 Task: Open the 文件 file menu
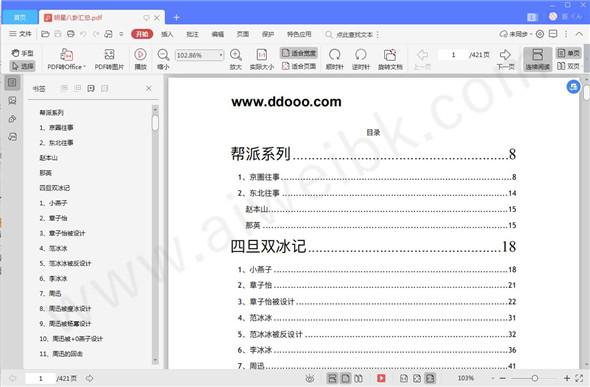(x=20, y=34)
